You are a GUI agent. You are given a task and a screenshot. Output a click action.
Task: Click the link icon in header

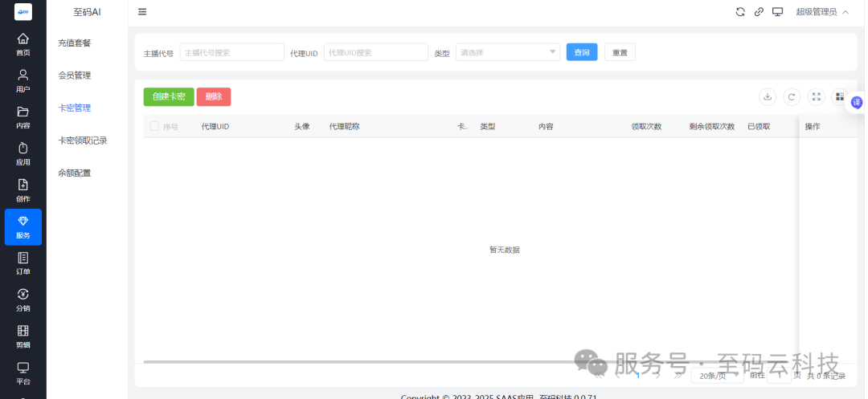pos(759,11)
